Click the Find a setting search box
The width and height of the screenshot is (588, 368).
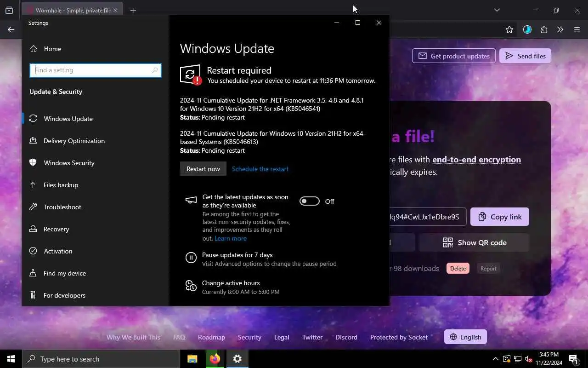click(96, 70)
